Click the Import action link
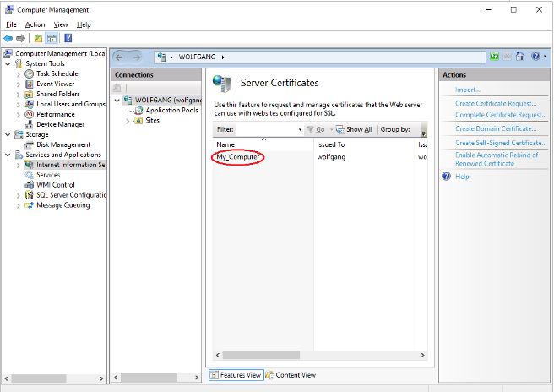 tap(468, 90)
